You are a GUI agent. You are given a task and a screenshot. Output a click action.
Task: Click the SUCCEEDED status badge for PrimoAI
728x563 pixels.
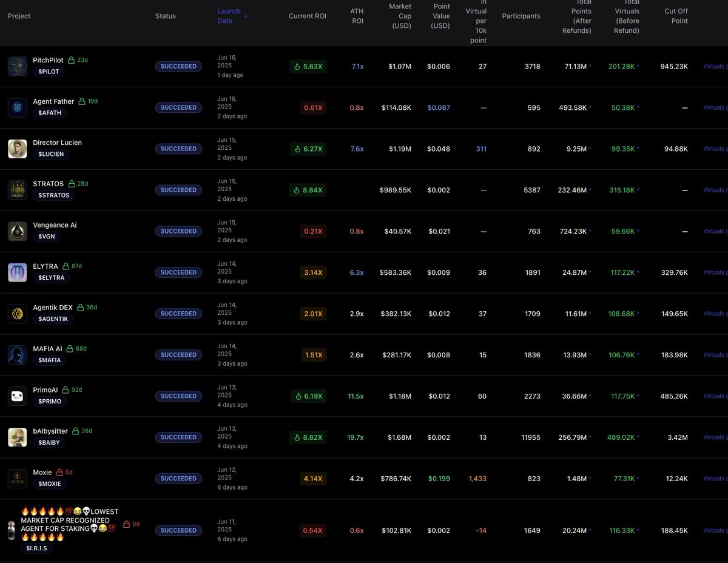178,396
